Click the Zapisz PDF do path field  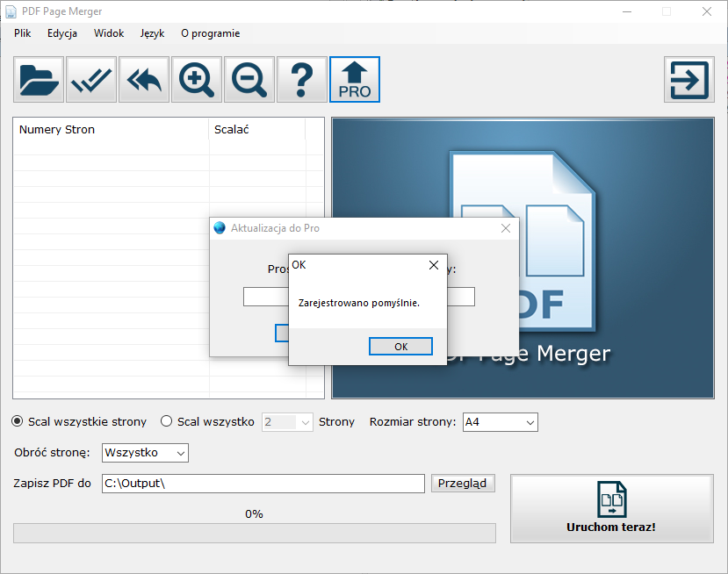(x=263, y=484)
